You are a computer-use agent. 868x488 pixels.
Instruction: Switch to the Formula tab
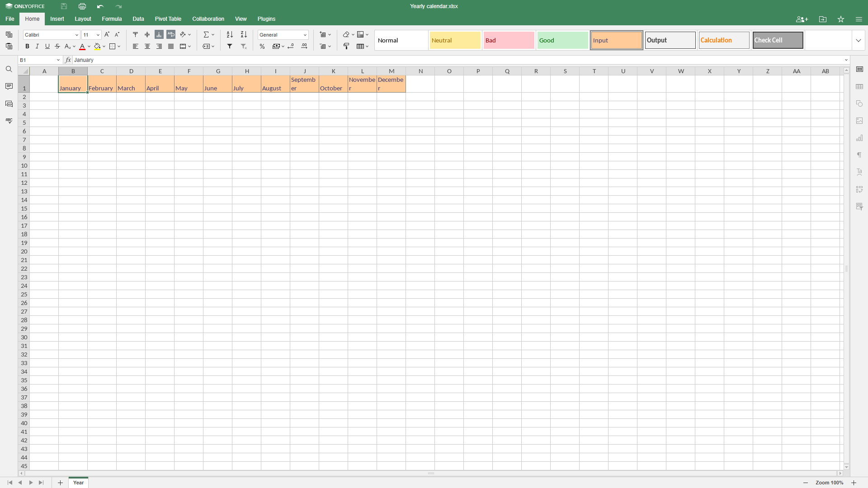pyautogui.click(x=112, y=19)
